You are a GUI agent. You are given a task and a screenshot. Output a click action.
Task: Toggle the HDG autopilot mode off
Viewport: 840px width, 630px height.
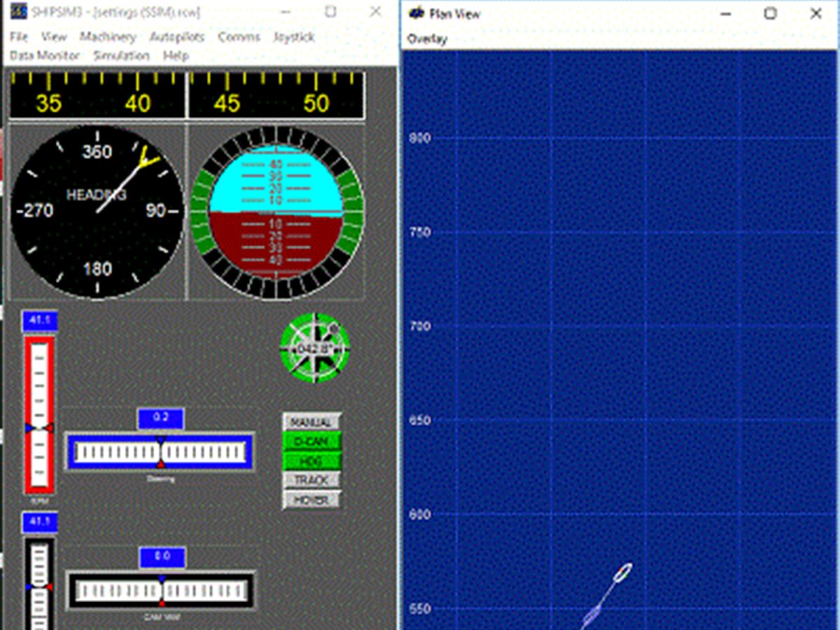coord(311,461)
